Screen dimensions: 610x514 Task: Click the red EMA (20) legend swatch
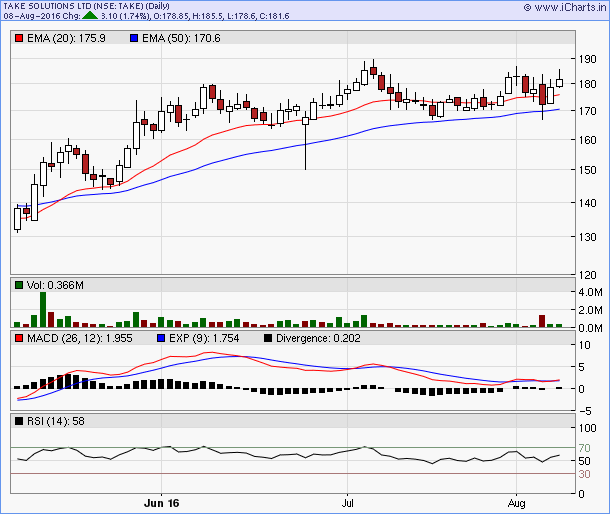[19, 38]
